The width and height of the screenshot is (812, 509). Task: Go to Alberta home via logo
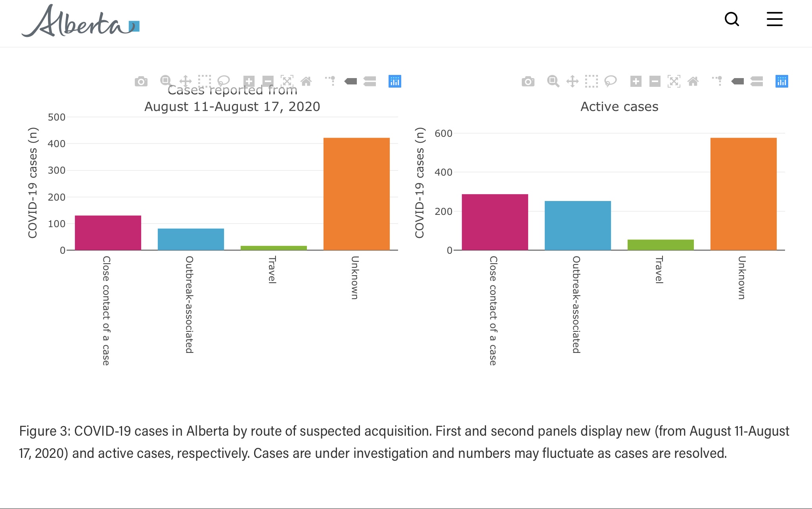(80, 21)
